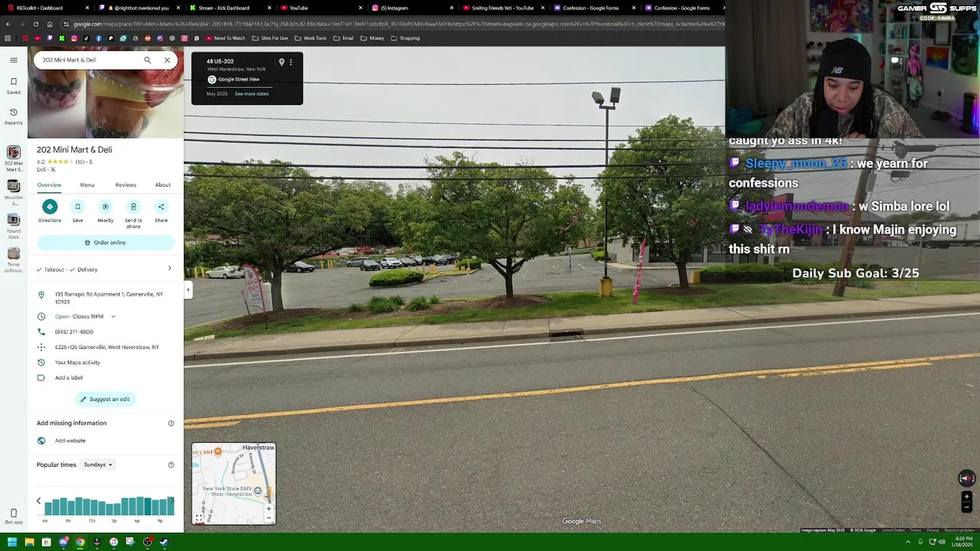This screenshot has height=551, width=980.
Task: Click the location pin icon in Street View card
Action: [282, 62]
